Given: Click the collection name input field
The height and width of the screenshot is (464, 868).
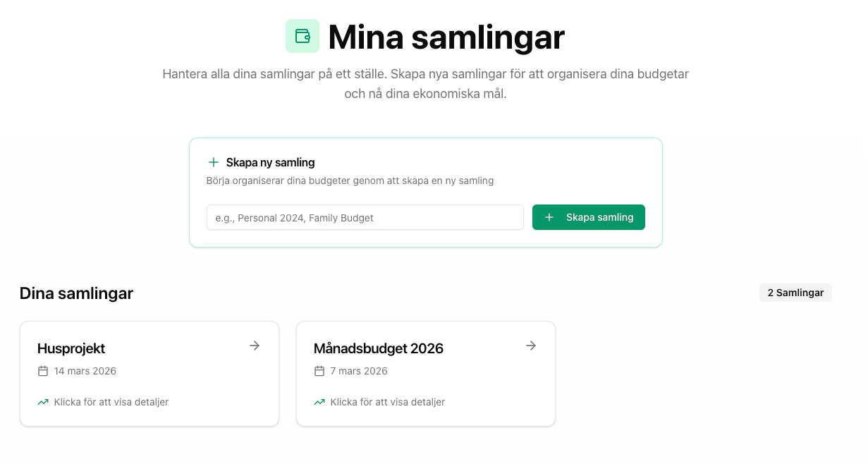Looking at the screenshot, I should point(365,217).
